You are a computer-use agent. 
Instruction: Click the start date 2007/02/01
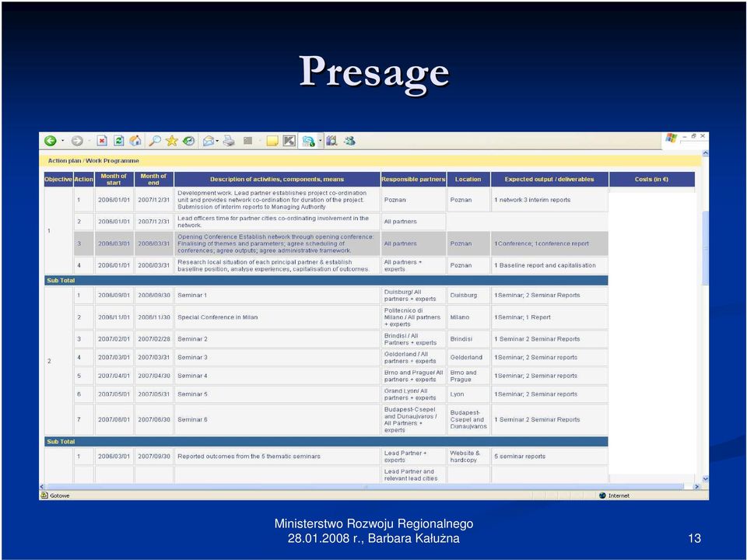(x=114, y=339)
